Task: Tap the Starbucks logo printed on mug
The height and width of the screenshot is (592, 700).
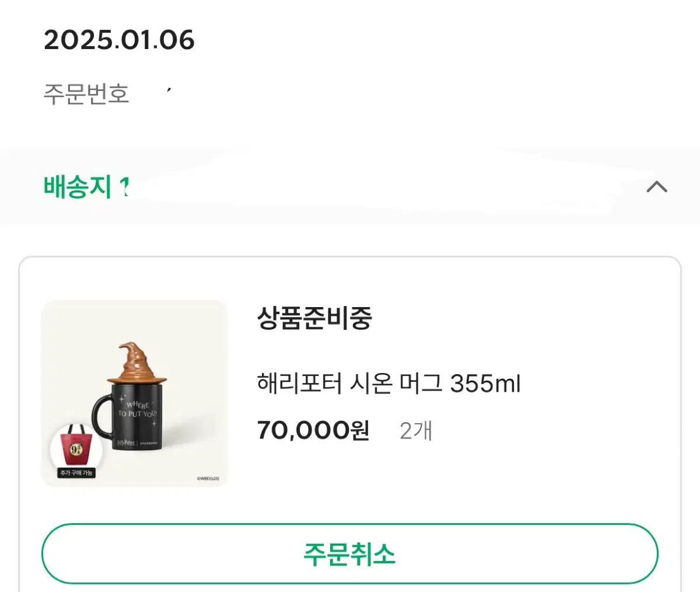Action: tap(148, 443)
